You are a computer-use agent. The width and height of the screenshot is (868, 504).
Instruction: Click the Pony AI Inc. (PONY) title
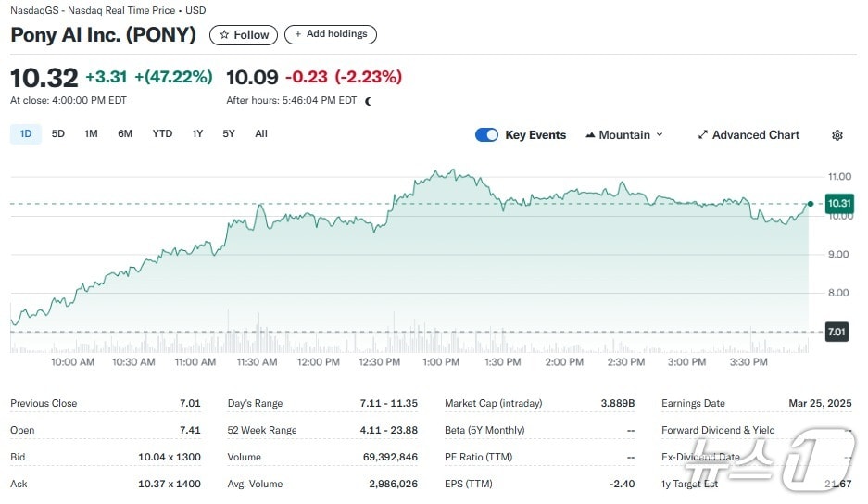click(x=104, y=35)
